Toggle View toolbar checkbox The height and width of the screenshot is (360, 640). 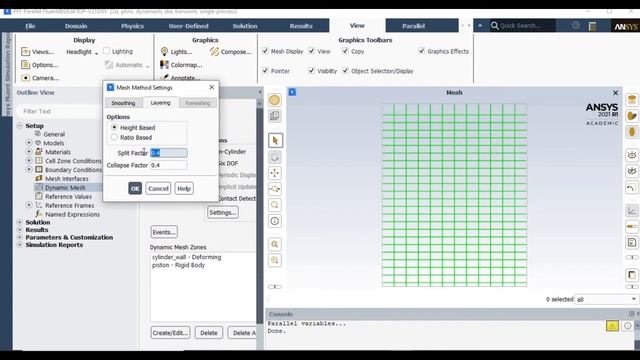tap(312, 51)
